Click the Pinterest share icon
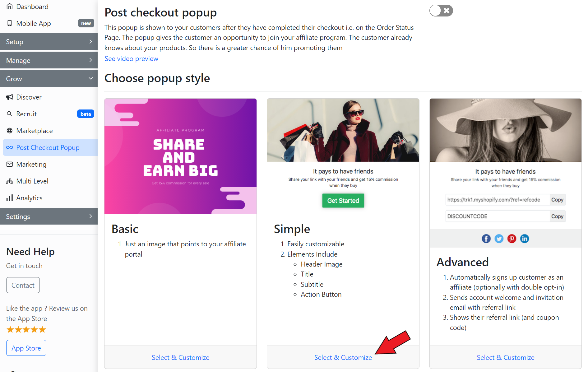The height and width of the screenshot is (372, 588). point(512,239)
